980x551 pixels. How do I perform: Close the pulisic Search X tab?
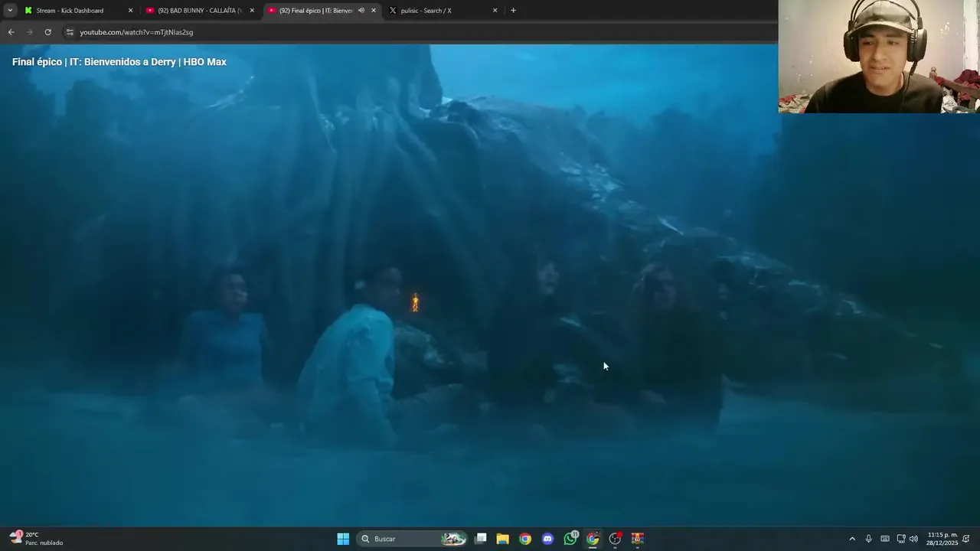click(x=495, y=11)
